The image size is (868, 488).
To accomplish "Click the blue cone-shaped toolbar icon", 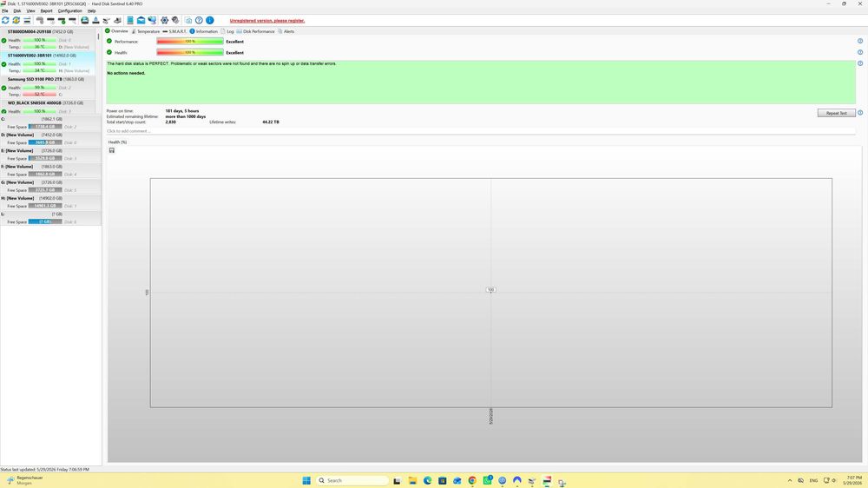I will pyautogui.click(x=95, y=21).
